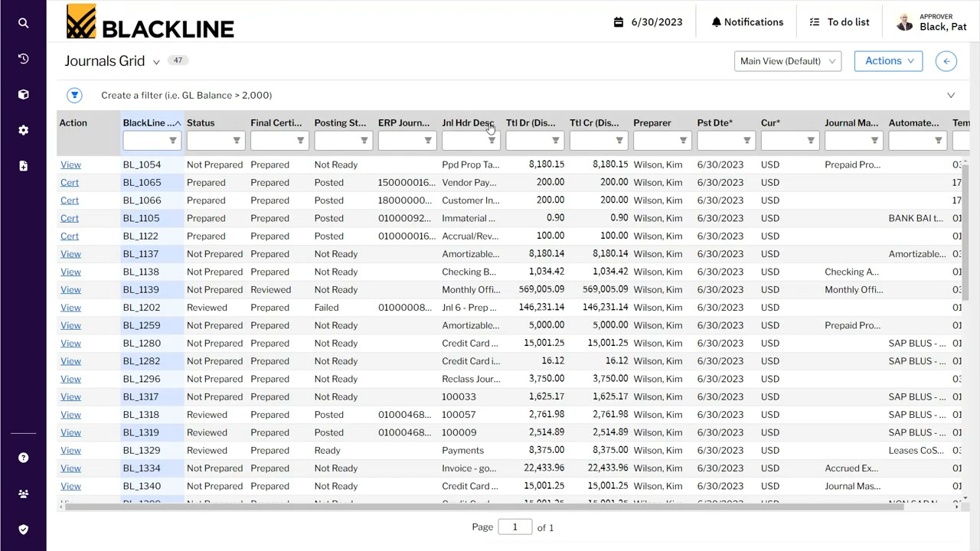Click the BlackLine logo

(150, 21)
